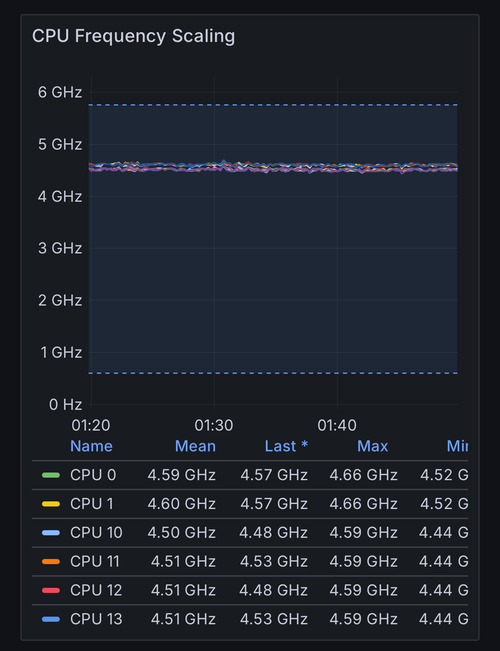Isolate the CPU 13 series label
500x651 pixels.
(96, 619)
